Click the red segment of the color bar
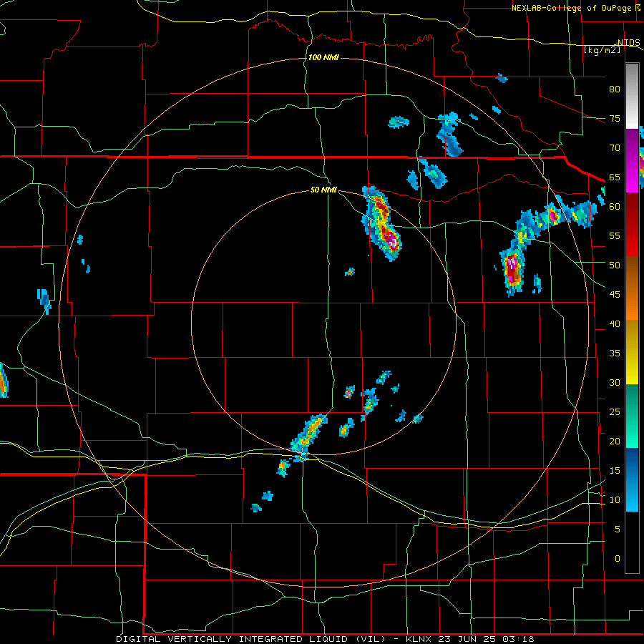The width and height of the screenshot is (644, 644). click(632, 224)
